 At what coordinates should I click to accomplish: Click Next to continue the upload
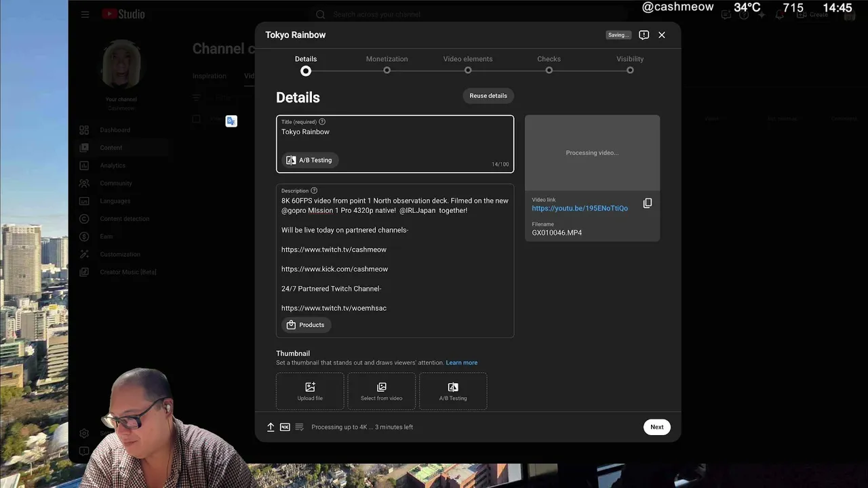click(x=657, y=427)
